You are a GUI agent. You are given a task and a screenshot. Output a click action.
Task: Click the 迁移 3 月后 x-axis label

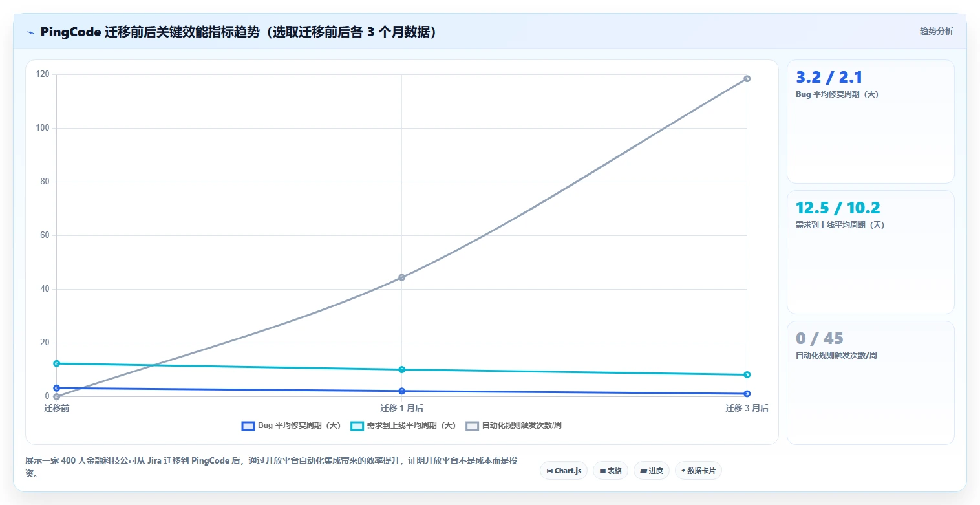click(747, 408)
